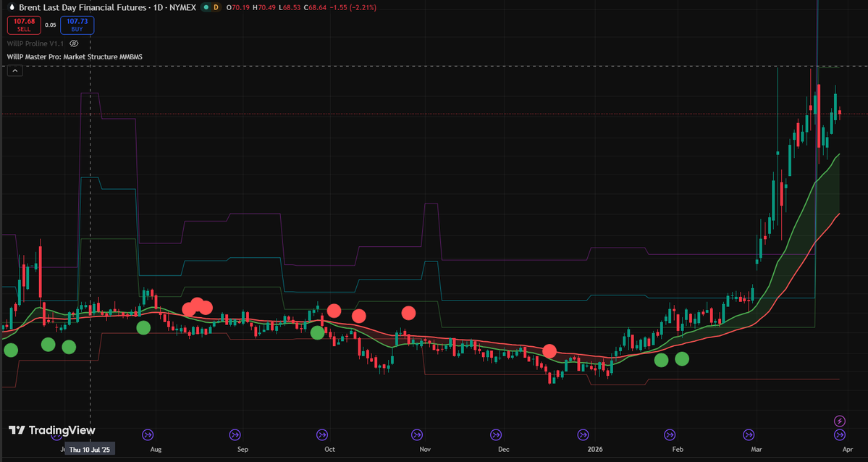Show the hidden WillP Proline V1.1 indicator
This screenshot has height=462, width=868.
[74, 43]
